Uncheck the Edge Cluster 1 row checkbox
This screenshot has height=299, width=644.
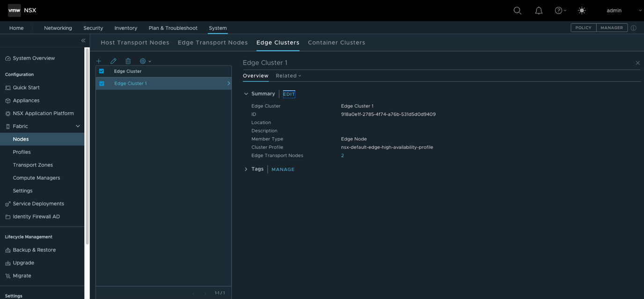click(102, 83)
